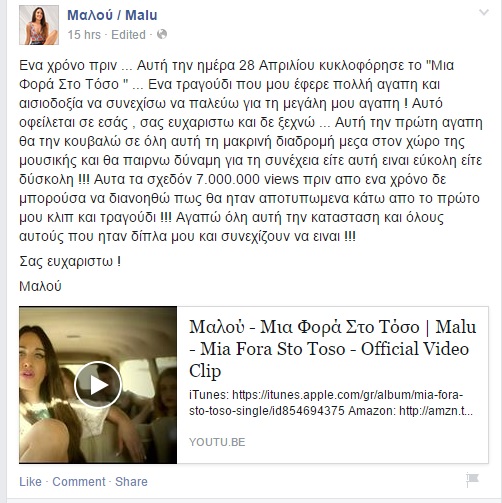The height and width of the screenshot is (503, 502).
Task: Comment on this post
Action: 79,482
